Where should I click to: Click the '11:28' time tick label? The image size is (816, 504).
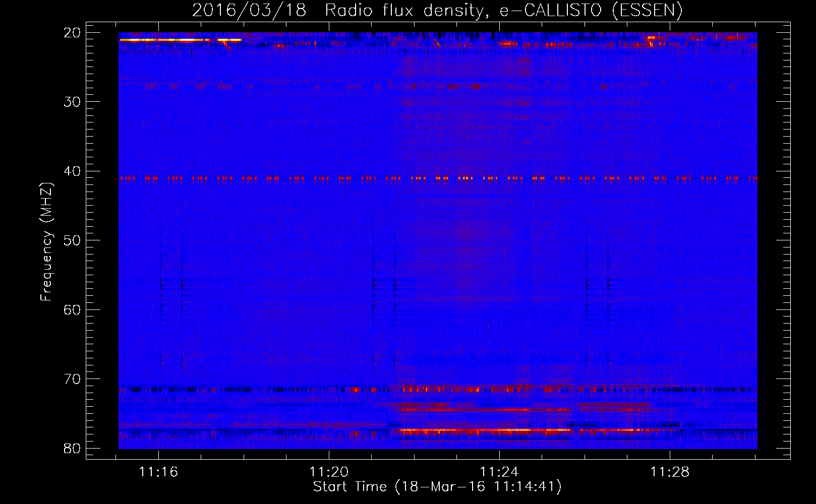click(670, 472)
